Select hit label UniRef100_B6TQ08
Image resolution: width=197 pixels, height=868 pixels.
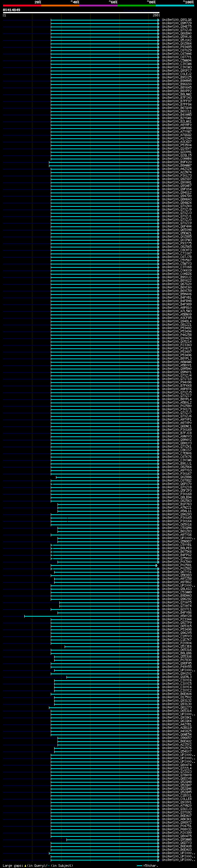[x=177, y=108]
